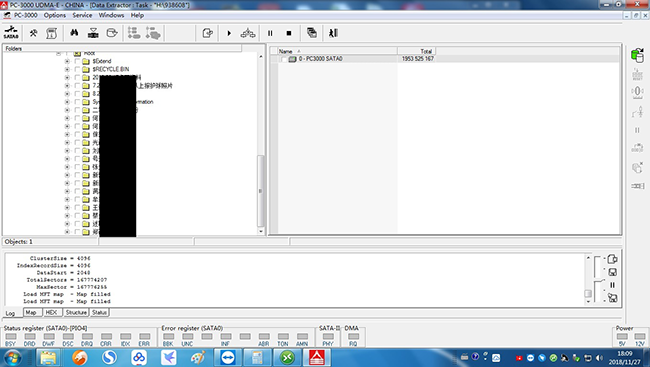Pause the running task in toolbar

[270, 33]
